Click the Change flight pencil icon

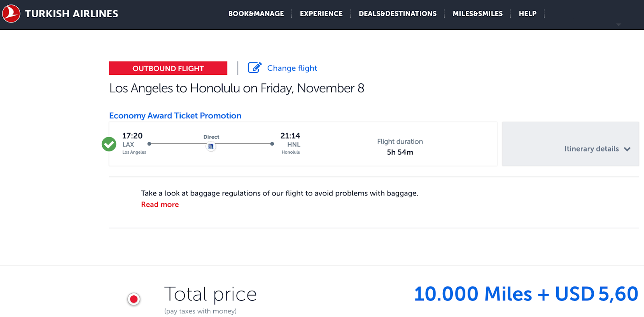(254, 68)
